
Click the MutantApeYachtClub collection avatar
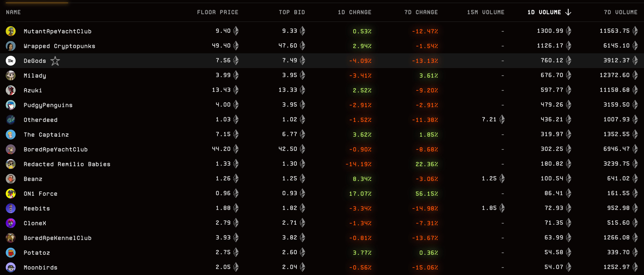11,31
